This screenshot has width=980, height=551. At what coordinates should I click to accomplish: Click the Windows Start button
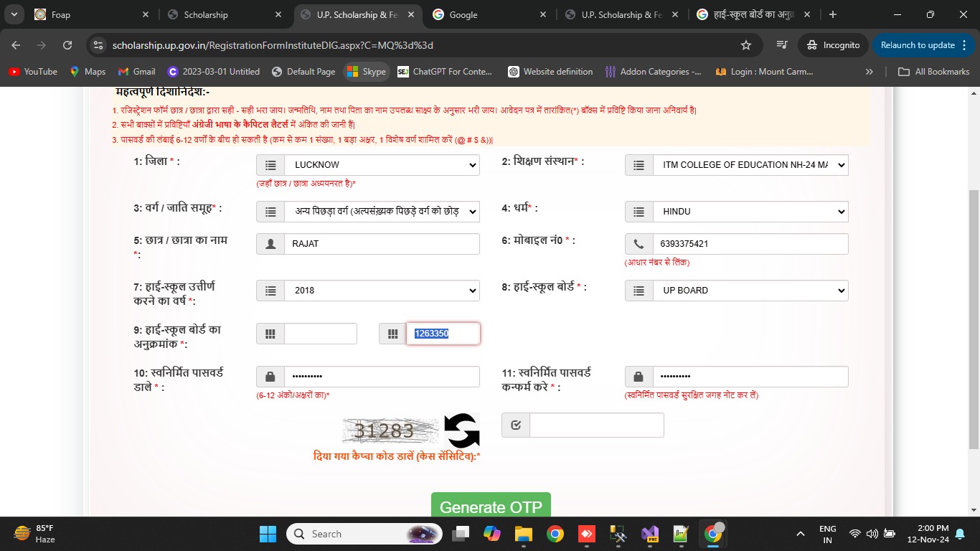(268, 534)
